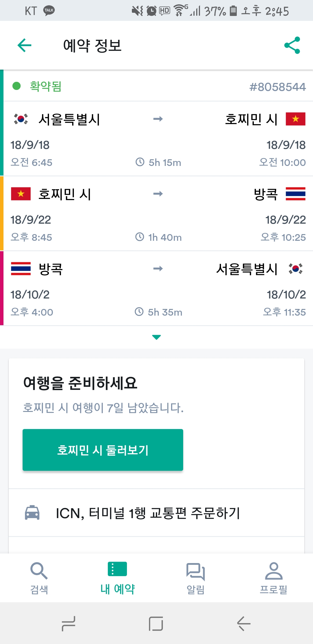Tap the taxi icon for ICN transport

(32, 513)
